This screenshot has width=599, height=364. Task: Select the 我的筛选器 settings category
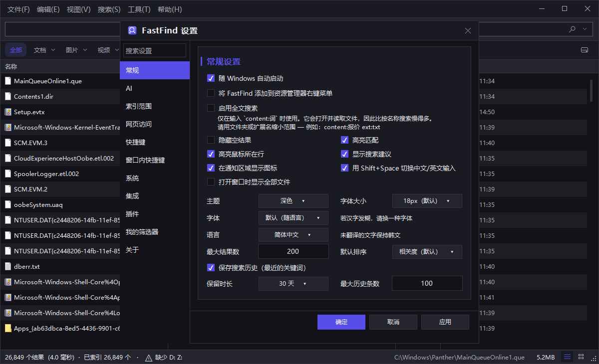point(155,232)
